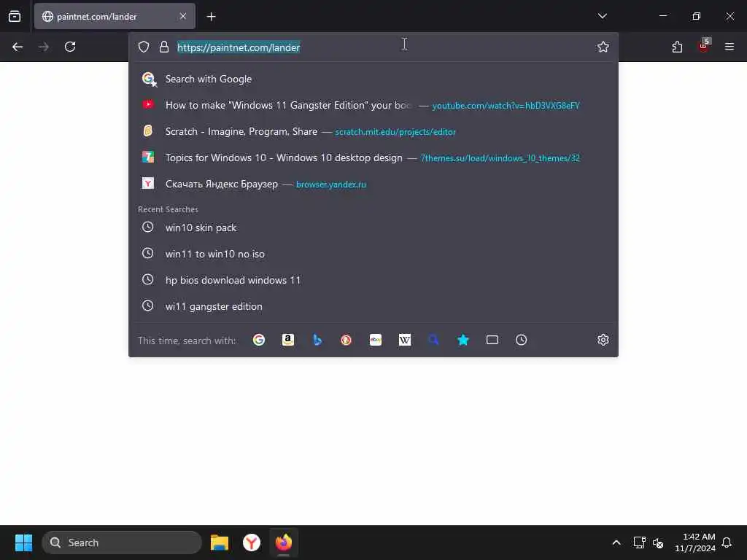This screenshot has width=747, height=560.
Task: Choose Search with Google suggestion
Action: [373, 79]
